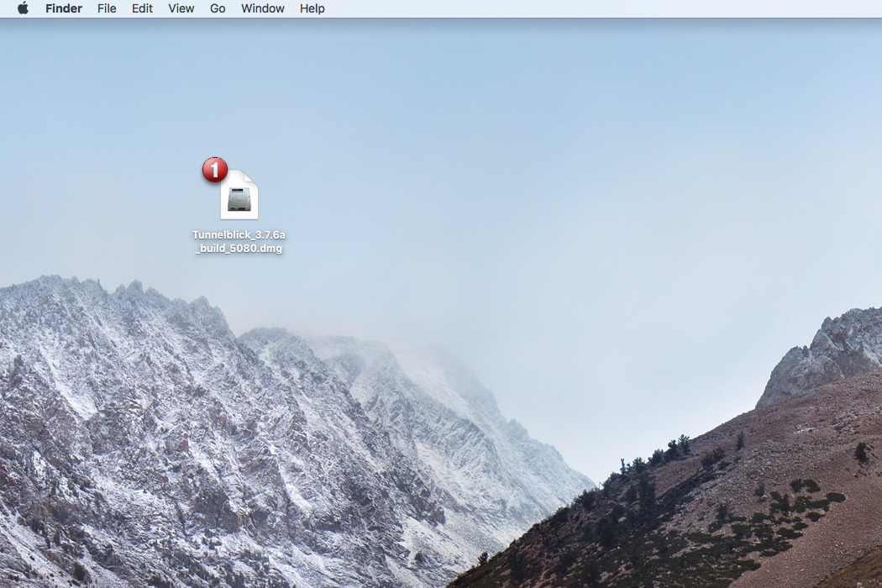Open the Window menu

[263, 8]
